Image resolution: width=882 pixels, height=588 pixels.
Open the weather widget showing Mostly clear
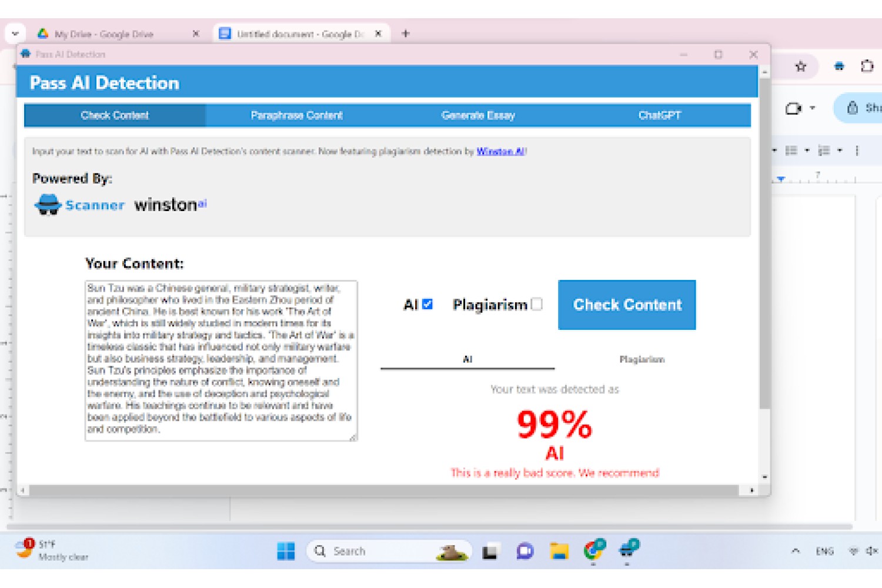[x=53, y=550]
